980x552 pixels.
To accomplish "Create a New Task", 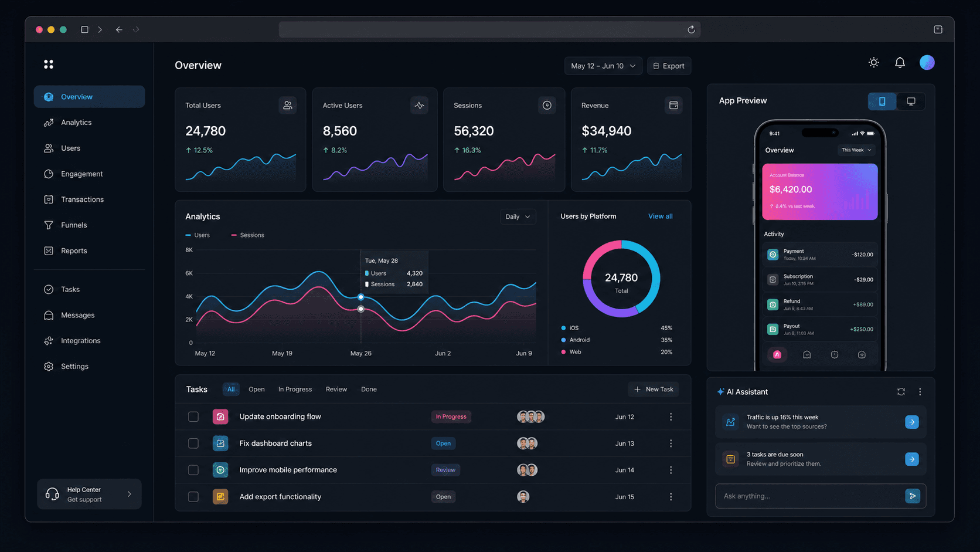I will pos(654,390).
